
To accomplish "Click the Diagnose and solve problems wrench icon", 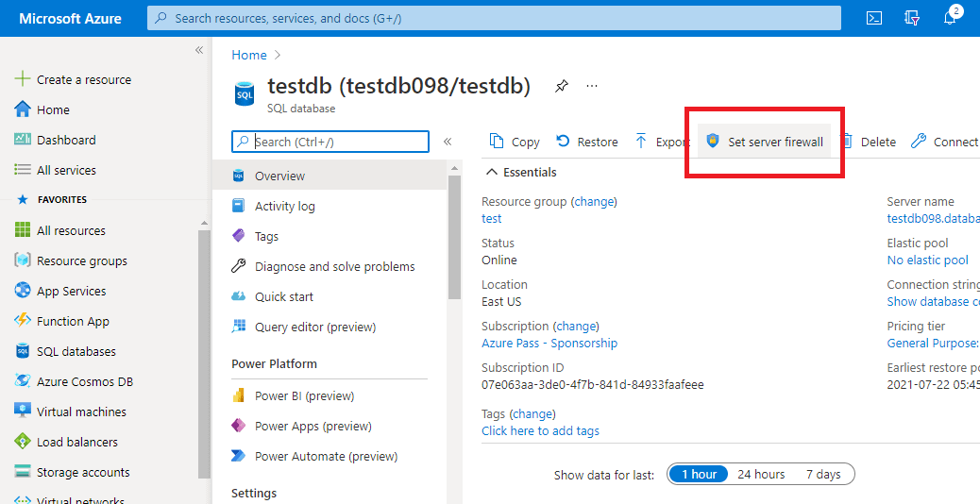I will pos(238,266).
